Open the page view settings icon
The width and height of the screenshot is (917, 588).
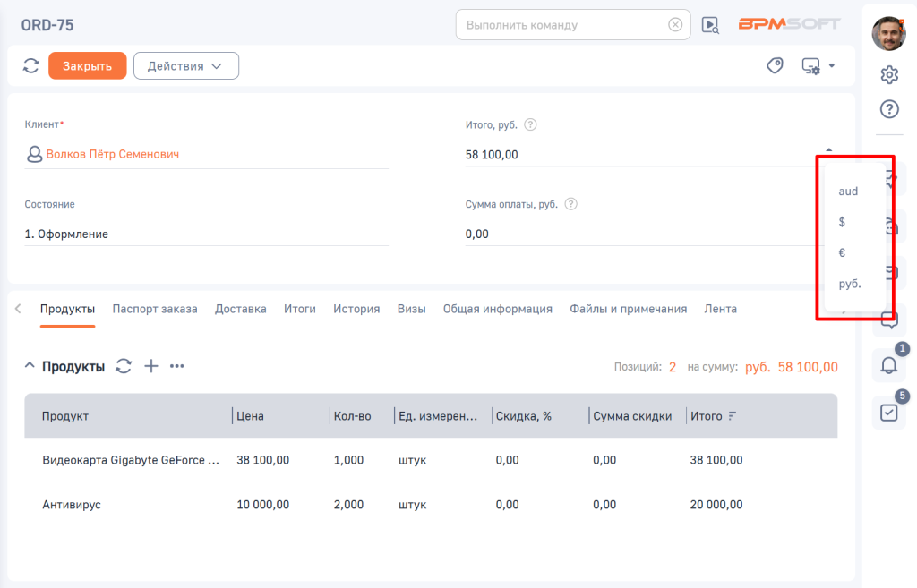click(817, 65)
